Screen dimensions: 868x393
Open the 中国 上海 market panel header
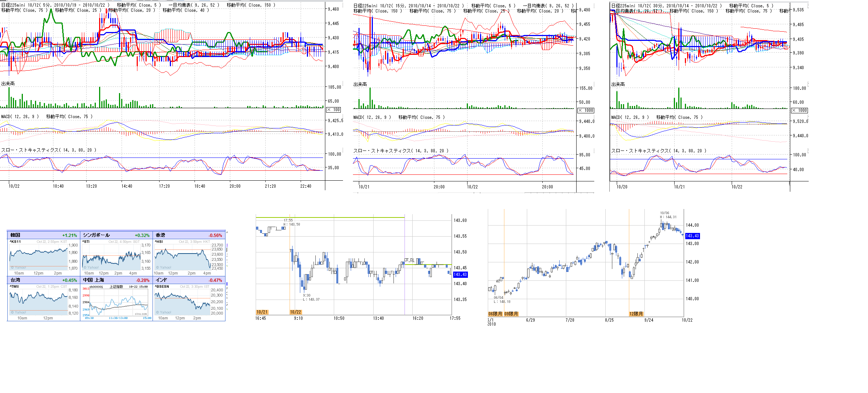tap(116, 280)
